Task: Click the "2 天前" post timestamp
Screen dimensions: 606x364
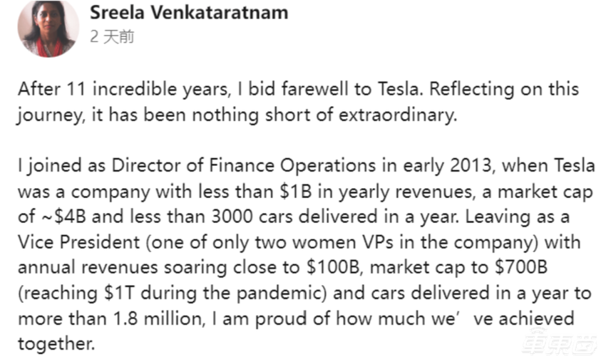Action: click(x=112, y=36)
